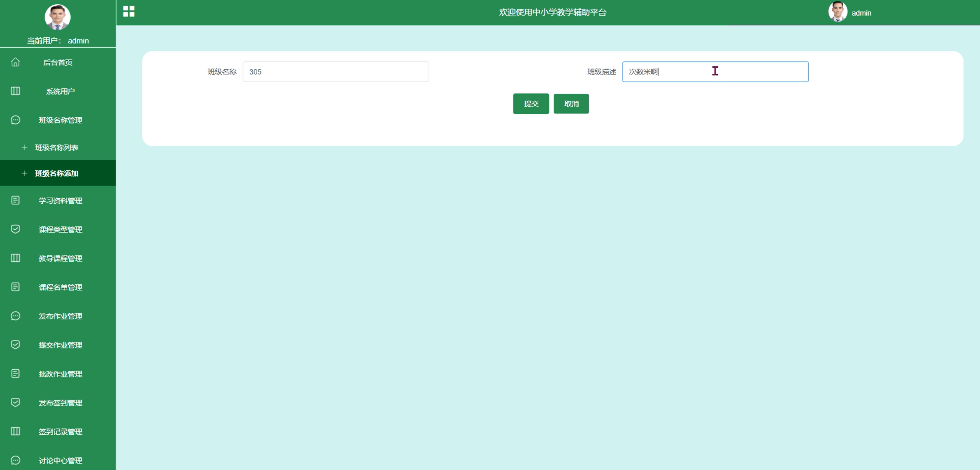Click the document icon beside 学习资料管理

[x=15, y=200]
